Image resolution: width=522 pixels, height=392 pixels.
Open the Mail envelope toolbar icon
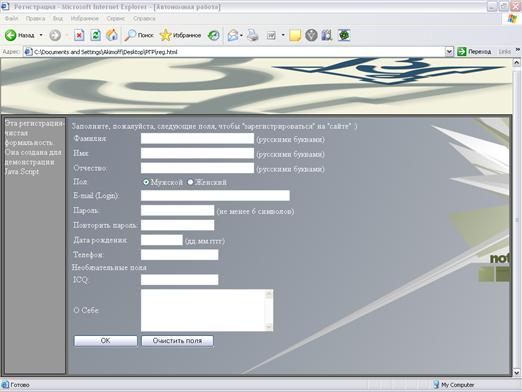233,35
